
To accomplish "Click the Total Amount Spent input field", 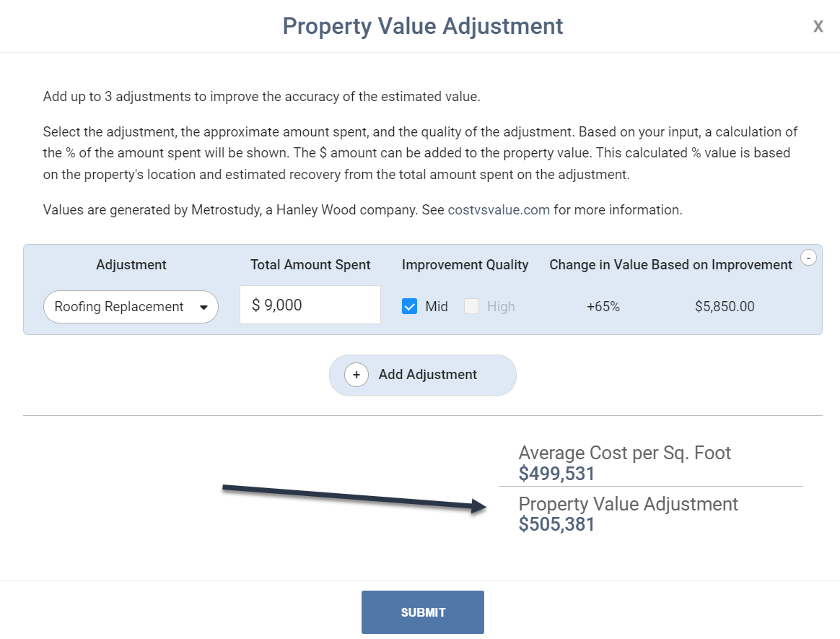I will (310, 305).
